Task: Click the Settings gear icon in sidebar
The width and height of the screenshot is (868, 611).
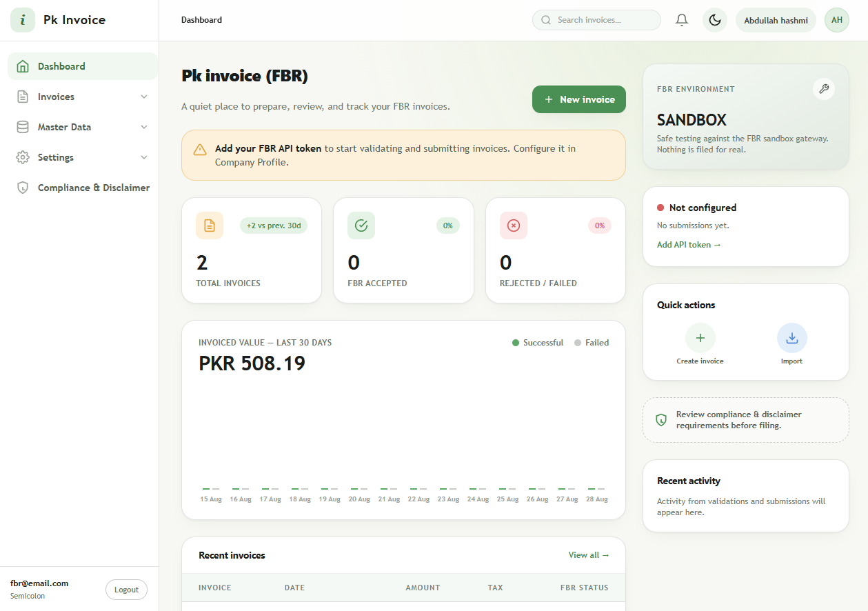Action: click(23, 157)
